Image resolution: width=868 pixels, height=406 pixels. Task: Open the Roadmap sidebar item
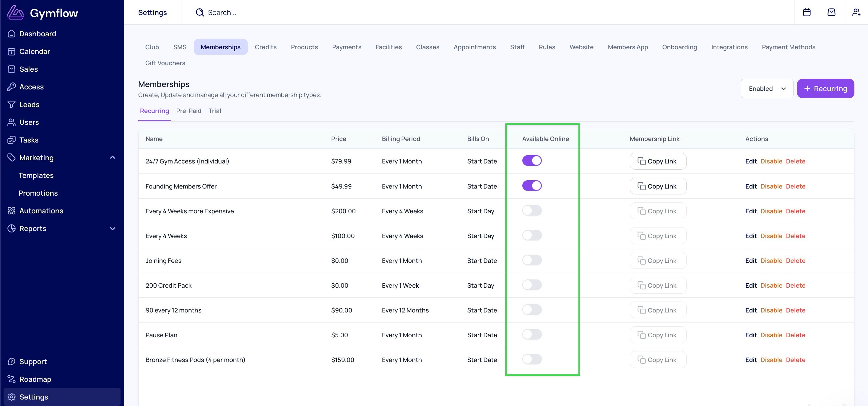(x=35, y=379)
